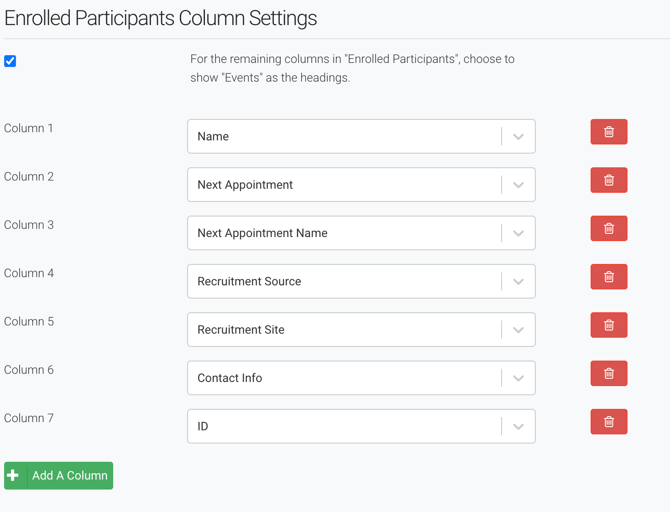Expand the Recruitment Source chevron

tap(518, 282)
